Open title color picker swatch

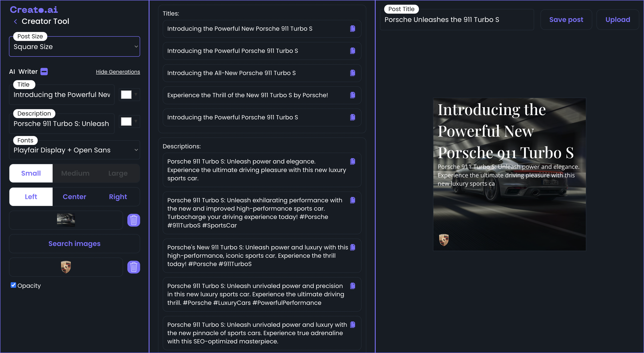pyautogui.click(x=126, y=95)
